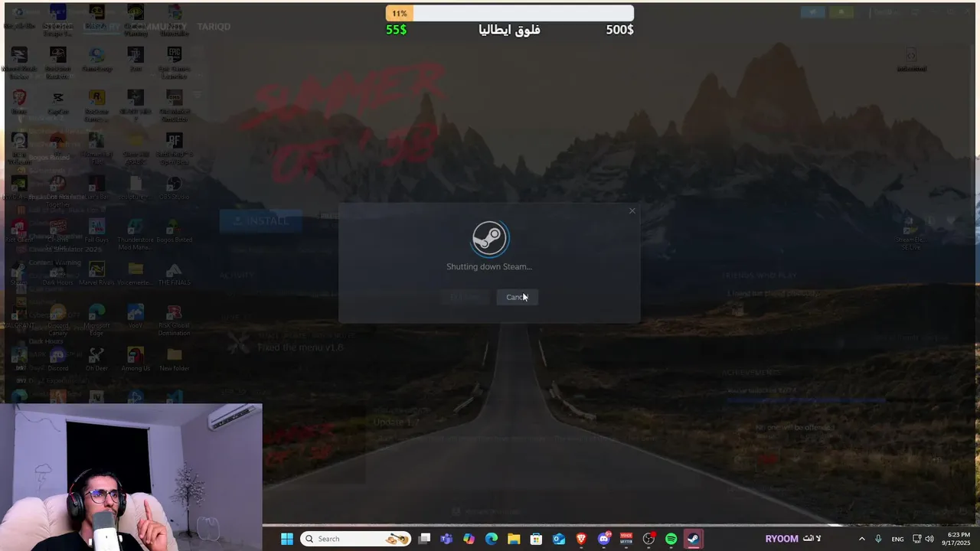Switch the ENG input language
This screenshot has width=980, height=551.
point(897,539)
